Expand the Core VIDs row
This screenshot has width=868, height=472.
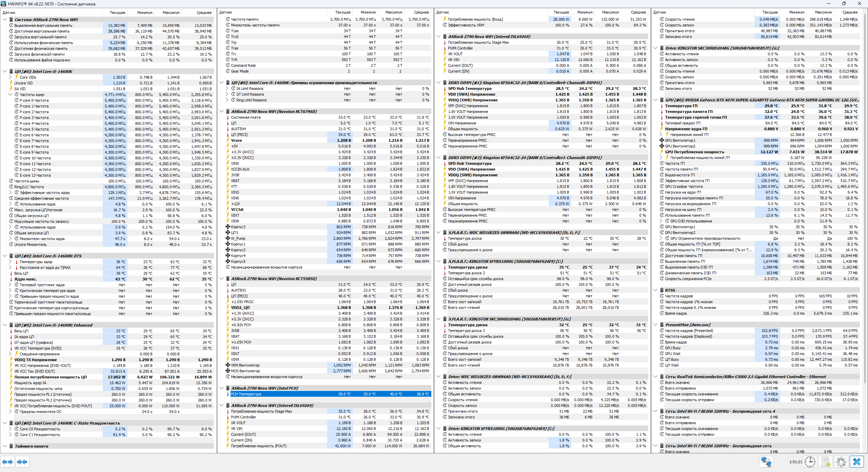[x=10, y=77]
